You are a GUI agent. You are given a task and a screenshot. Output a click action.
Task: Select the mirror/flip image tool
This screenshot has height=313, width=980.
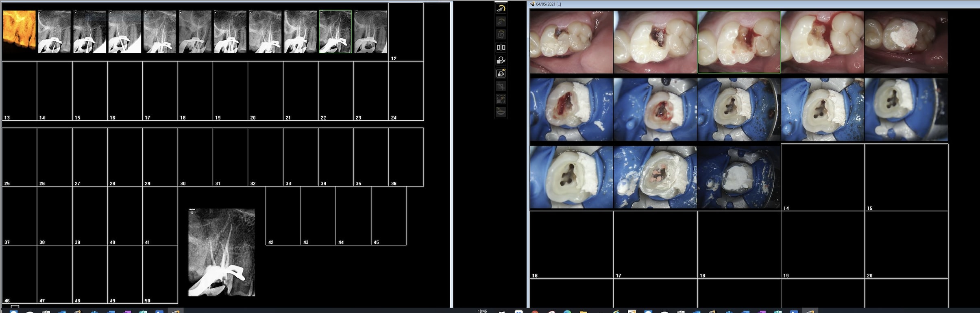[501, 48]
